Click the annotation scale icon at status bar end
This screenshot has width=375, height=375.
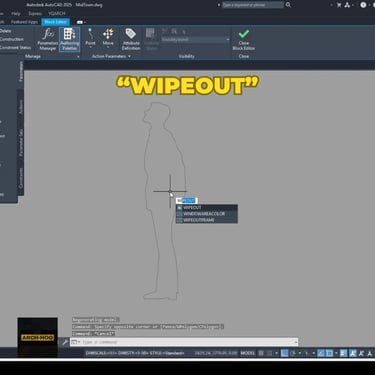pyautogui.click(x=370, y=353)
